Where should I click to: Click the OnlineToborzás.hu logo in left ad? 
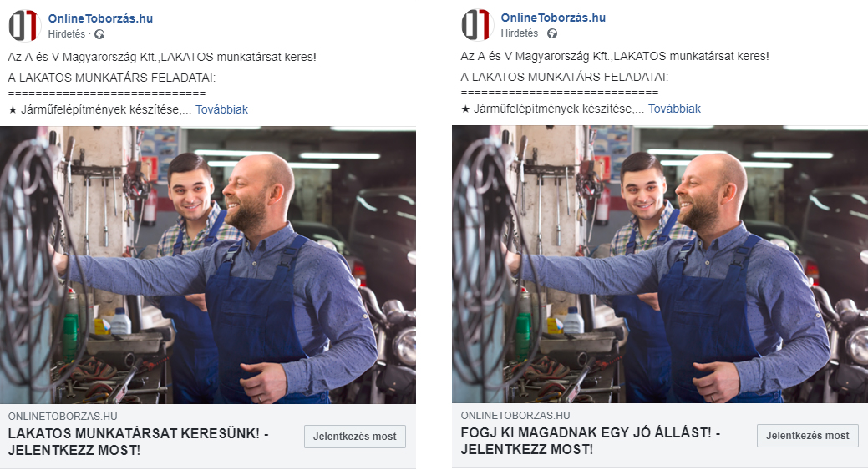coord(25,26)
